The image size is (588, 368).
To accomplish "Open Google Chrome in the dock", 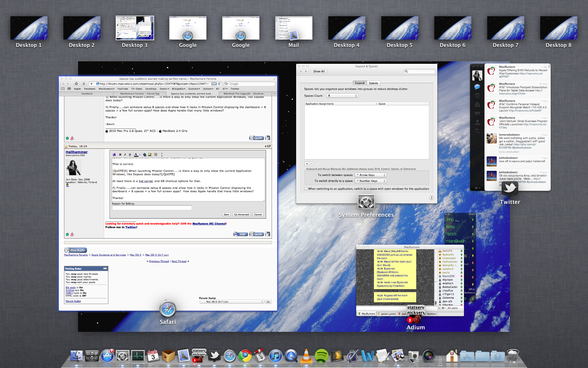I will tap(245, 356).
